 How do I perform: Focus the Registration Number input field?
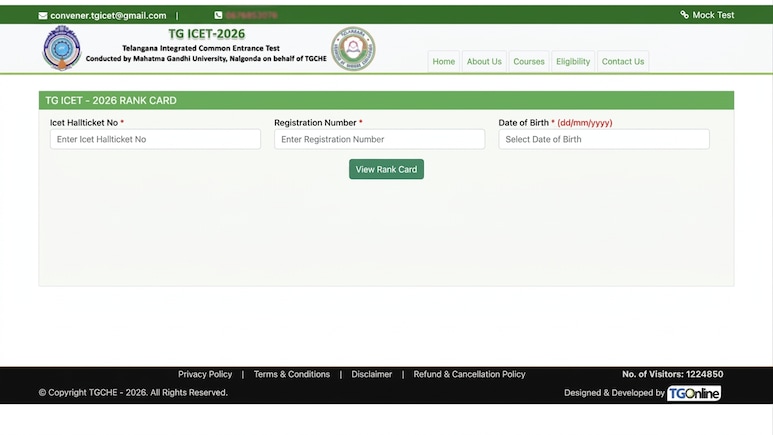click(380, 139)
